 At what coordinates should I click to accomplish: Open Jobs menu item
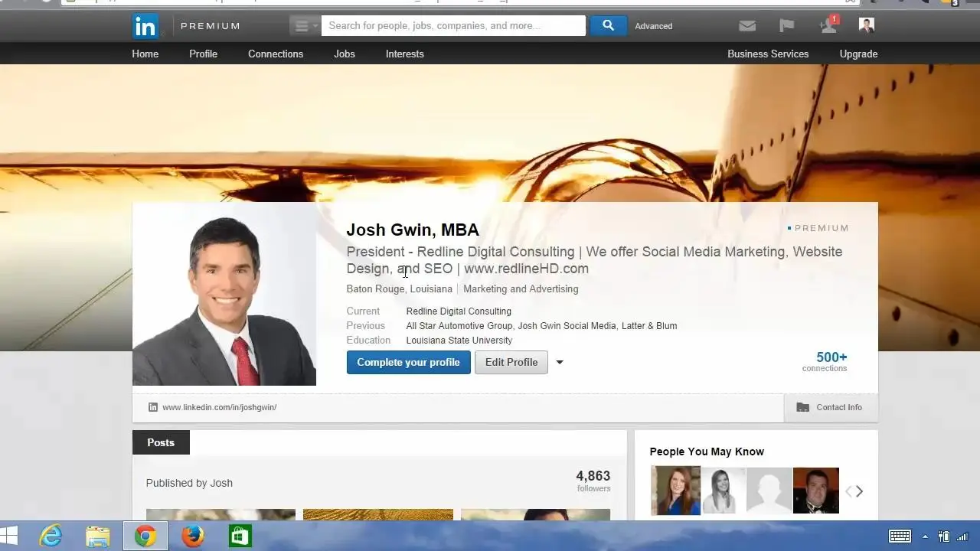[x=345, y=54]
